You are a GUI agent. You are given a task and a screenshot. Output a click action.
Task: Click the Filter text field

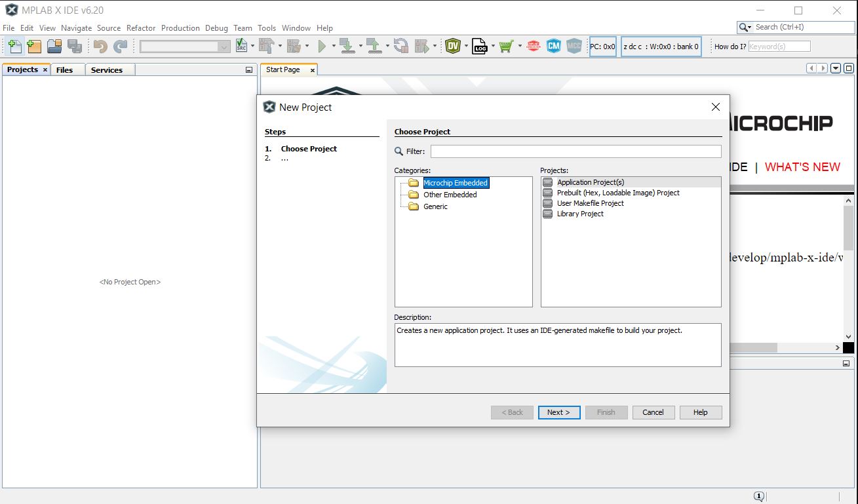point(575,151)
